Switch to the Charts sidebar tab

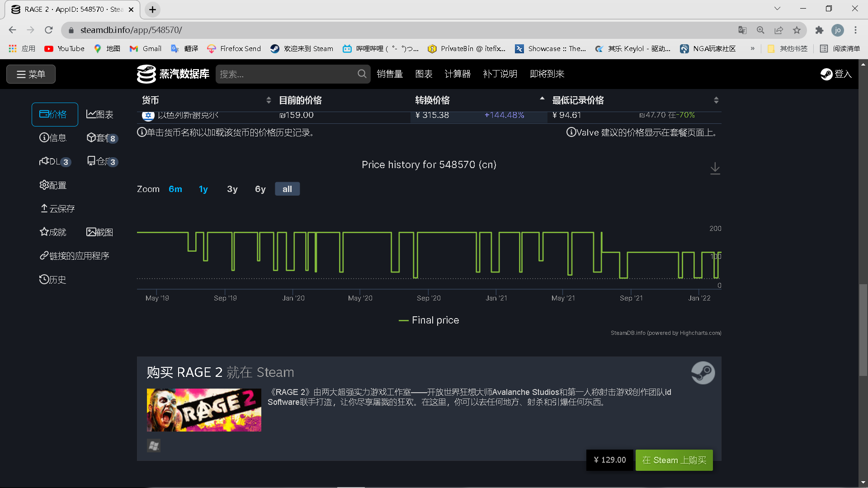100,114
